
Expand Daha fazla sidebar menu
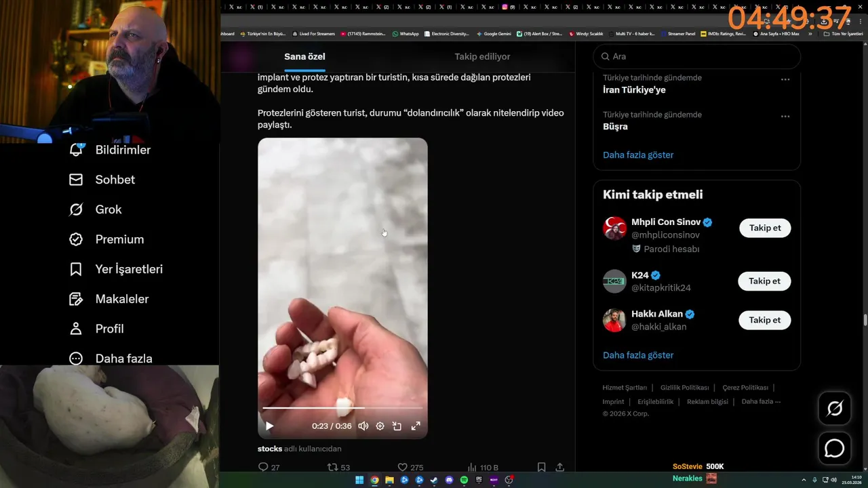tap(111, 359)
